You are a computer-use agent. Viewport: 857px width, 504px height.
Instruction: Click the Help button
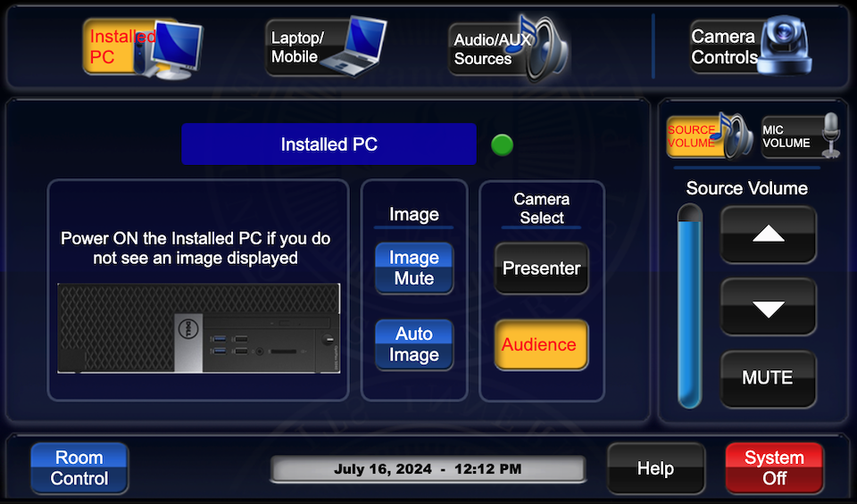pyautogui.click(x=656, y=468)
